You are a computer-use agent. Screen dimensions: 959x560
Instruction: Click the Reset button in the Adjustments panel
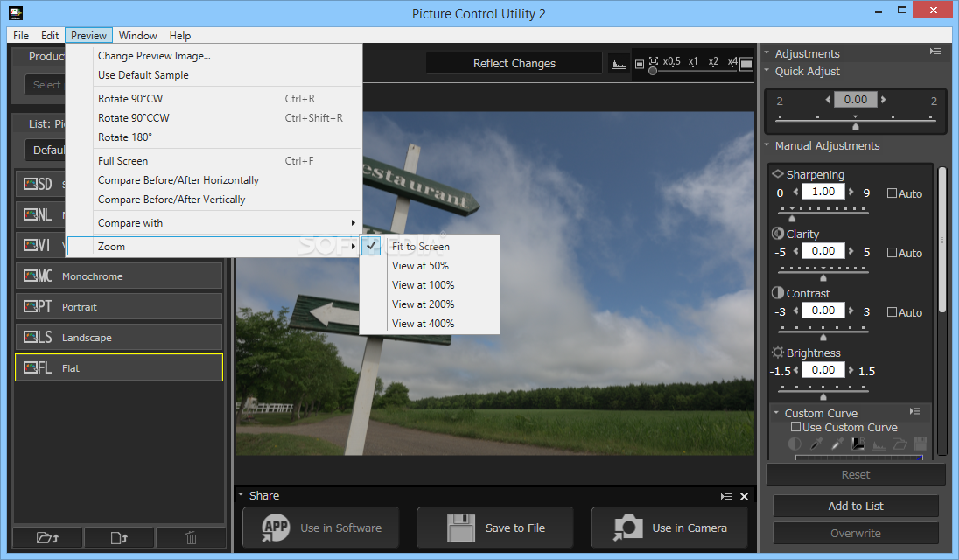click(x=856, y=474)
